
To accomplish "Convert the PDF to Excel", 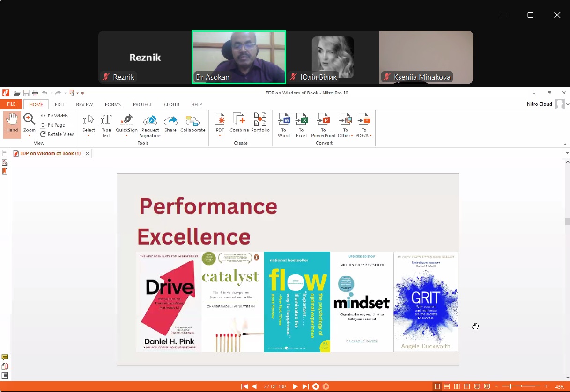I will click(x=301, y=125).
